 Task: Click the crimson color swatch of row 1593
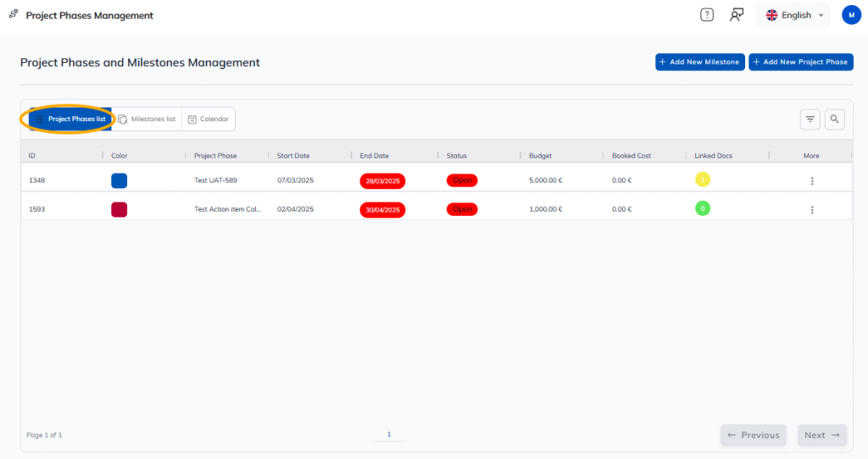point(120,209)
